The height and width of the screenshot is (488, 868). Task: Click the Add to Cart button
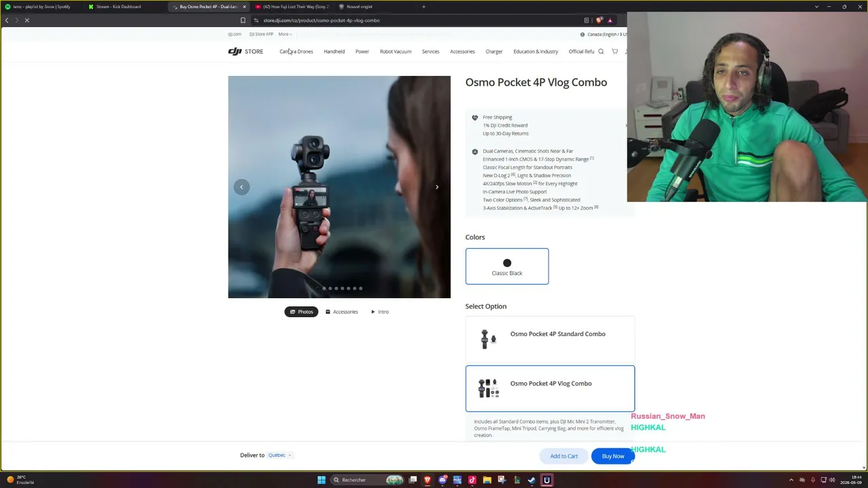pos(564,456)
